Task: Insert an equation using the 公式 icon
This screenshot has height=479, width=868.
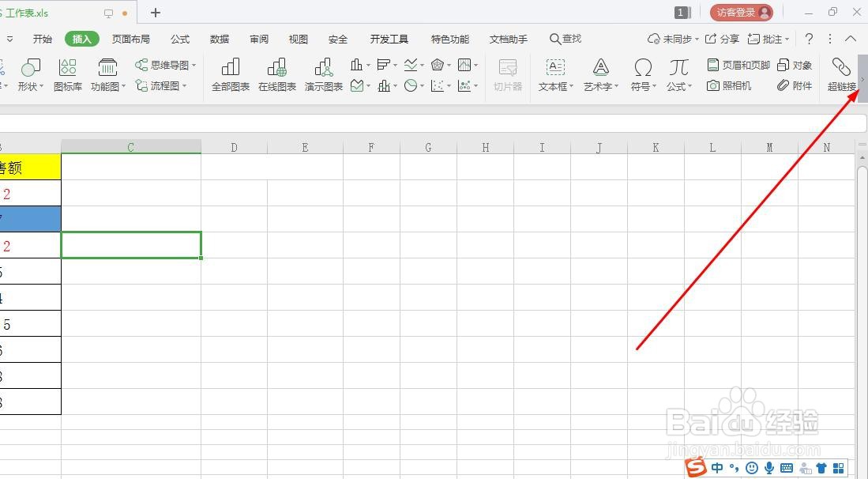Action: point(677,73)
